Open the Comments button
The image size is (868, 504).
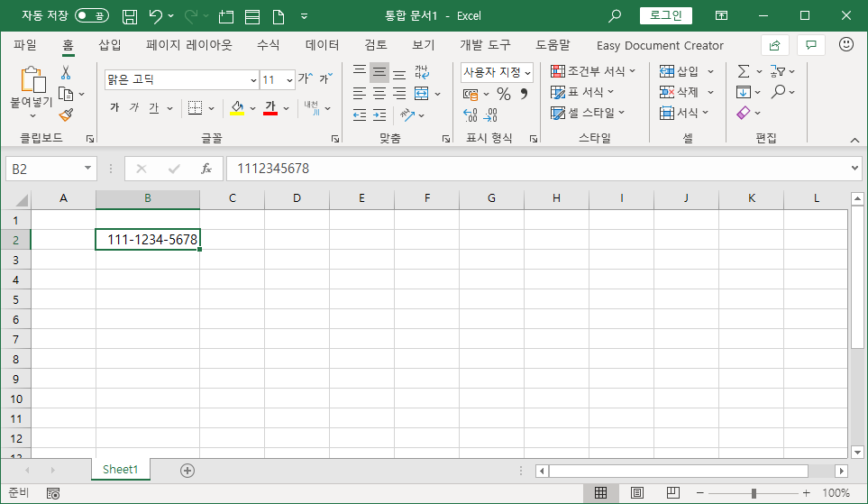tap(811, 45)
